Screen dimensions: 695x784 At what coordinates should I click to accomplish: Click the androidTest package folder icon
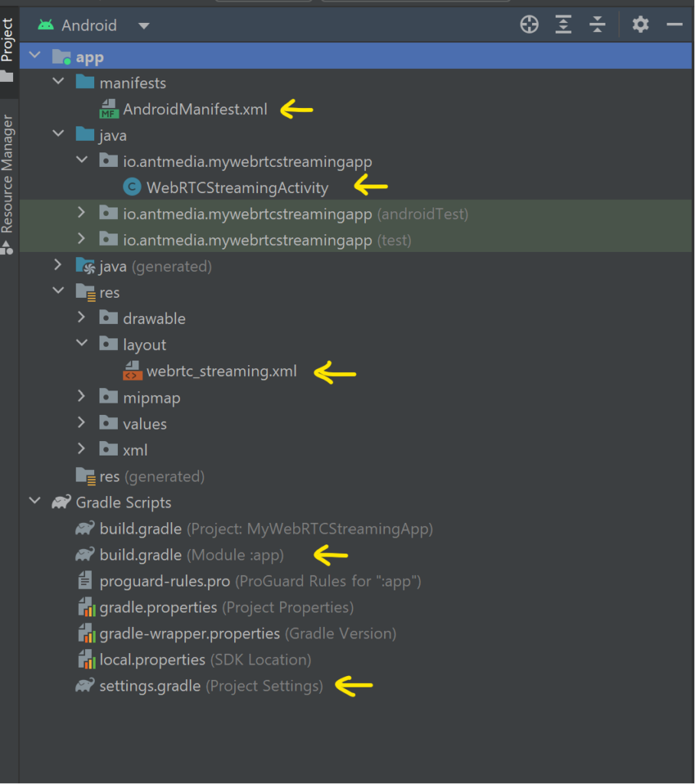point(109,213)
